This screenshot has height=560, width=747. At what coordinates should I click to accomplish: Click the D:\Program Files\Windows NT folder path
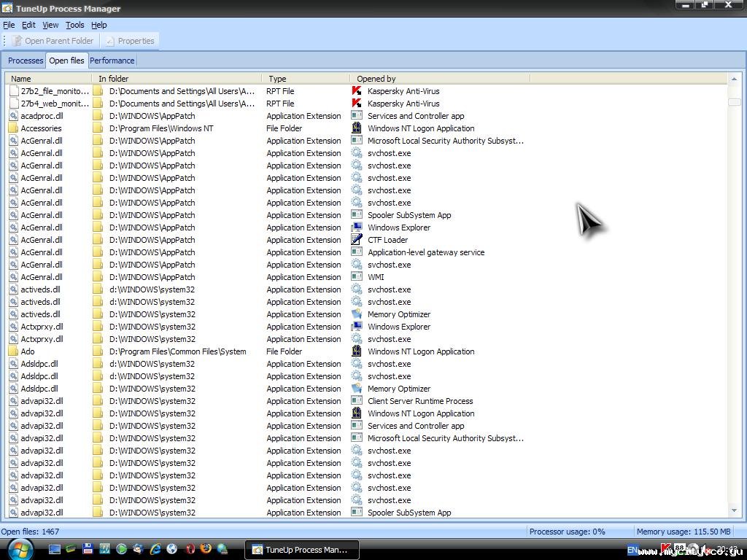point(161,128)
